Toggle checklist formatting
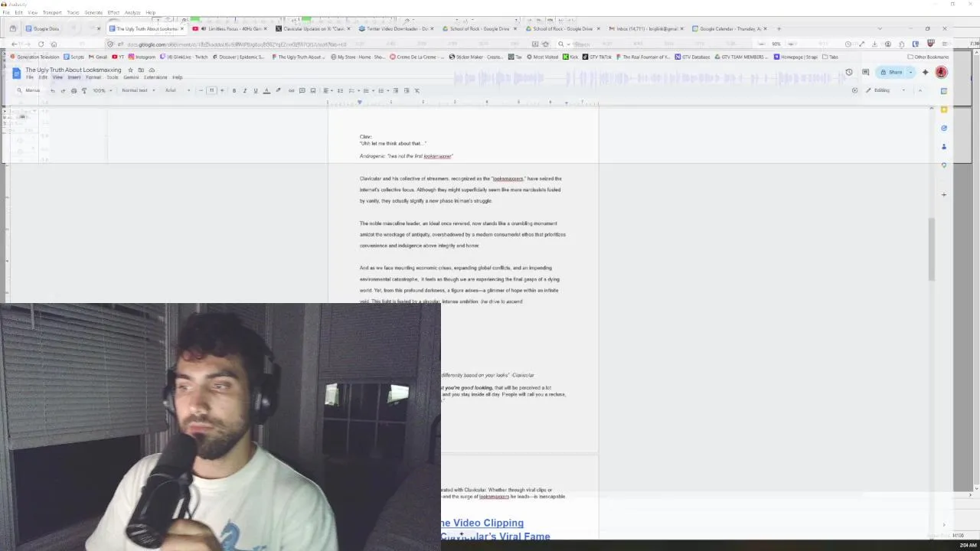This screenshot has width=980, height=551. (351, 90)
